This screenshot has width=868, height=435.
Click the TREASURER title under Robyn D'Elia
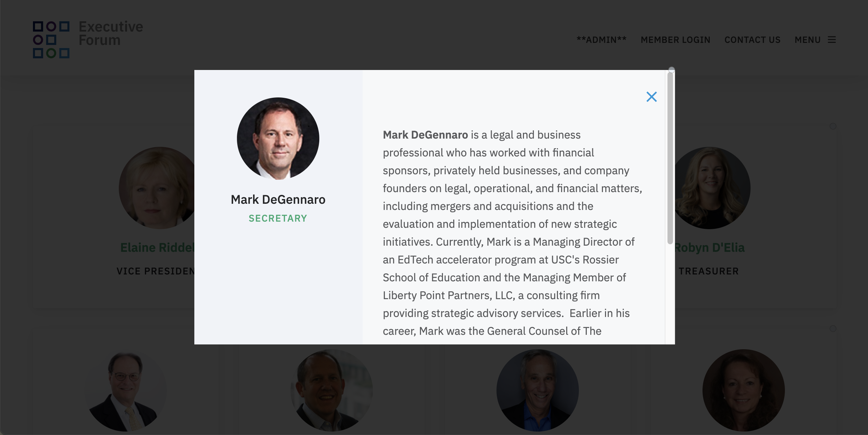(709, 271)
